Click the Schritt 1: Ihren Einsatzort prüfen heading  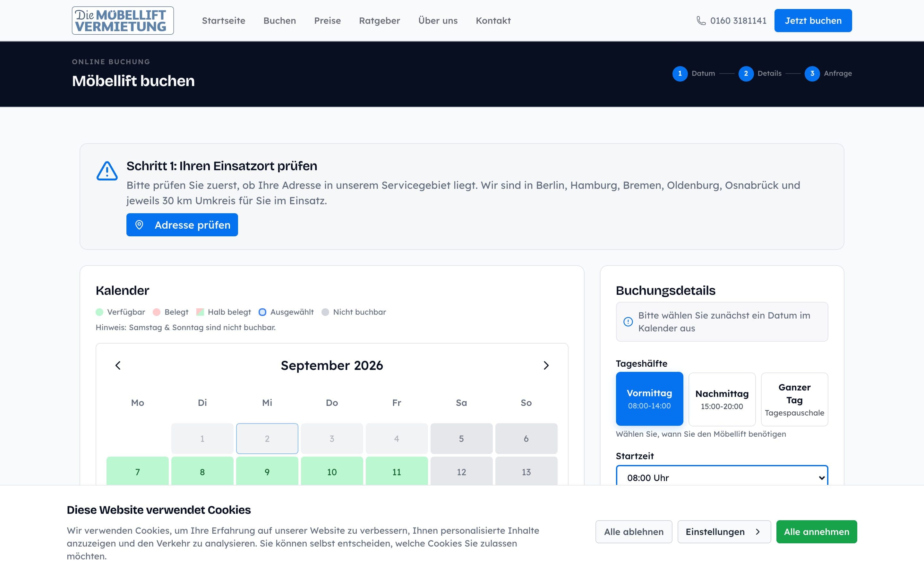[x=222, y=166]
